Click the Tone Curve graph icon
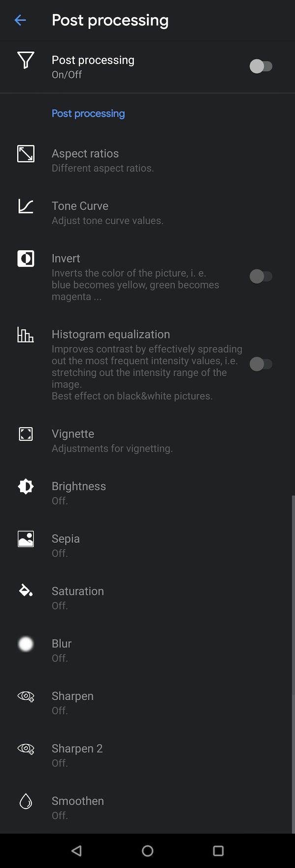 tap(26, 206)
